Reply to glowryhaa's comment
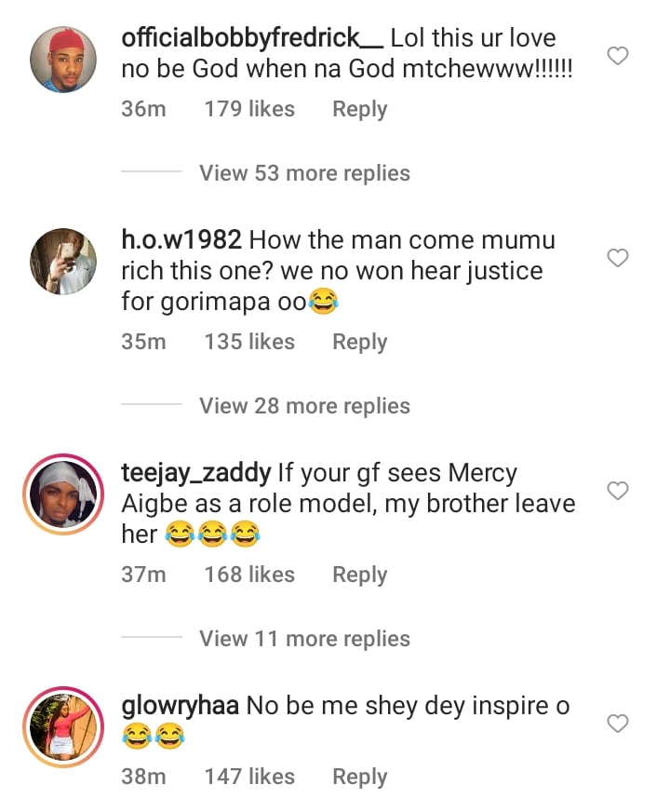This screenshot has width=670, height=812. click(359, 777)
